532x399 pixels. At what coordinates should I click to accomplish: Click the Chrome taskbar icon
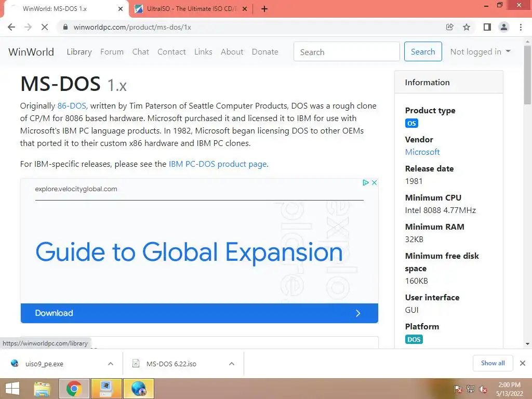[x=74, y=389]
